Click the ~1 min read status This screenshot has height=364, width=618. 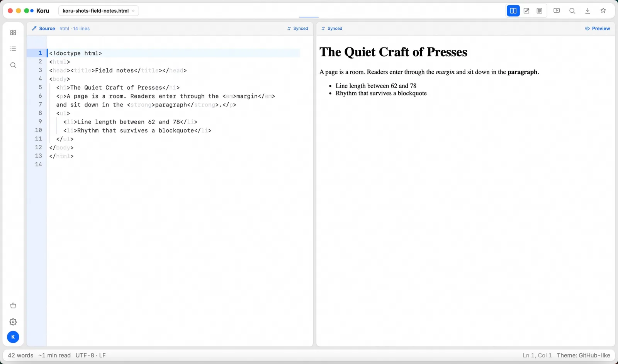click(x=54, y=356)
